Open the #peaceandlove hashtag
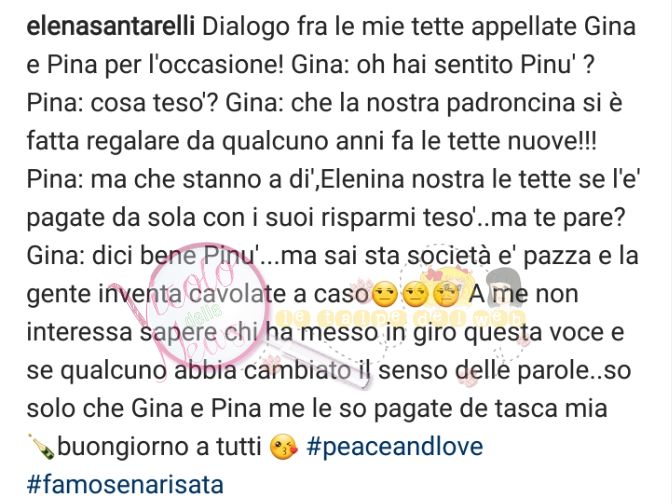Viewport: 672px width, 504px height. (395, 446)
